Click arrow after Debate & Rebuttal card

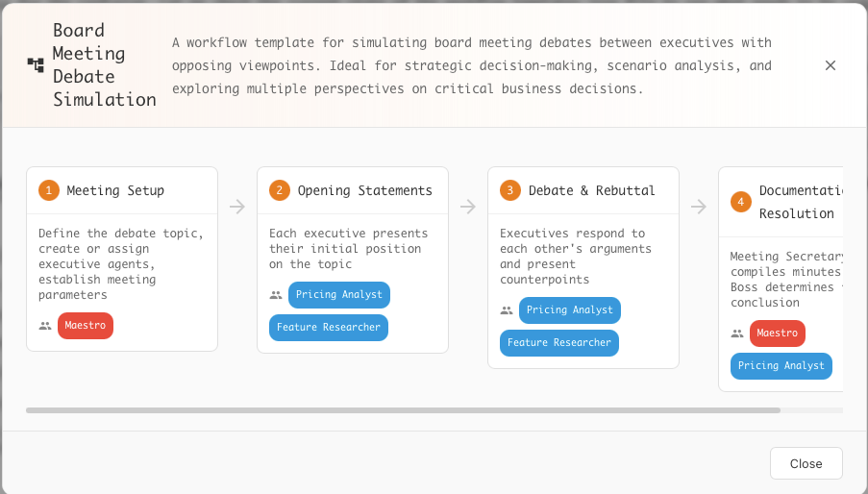699,207
